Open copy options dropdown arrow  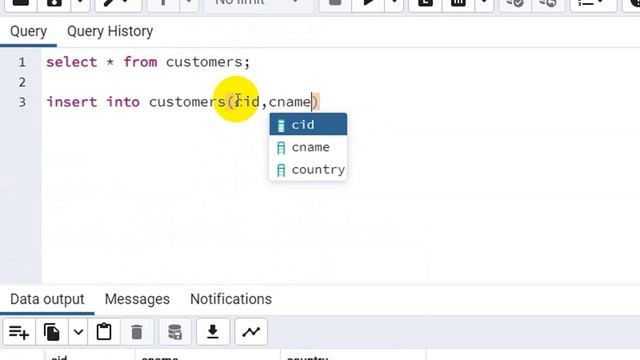pyautogui.click(x=78, y=332)
